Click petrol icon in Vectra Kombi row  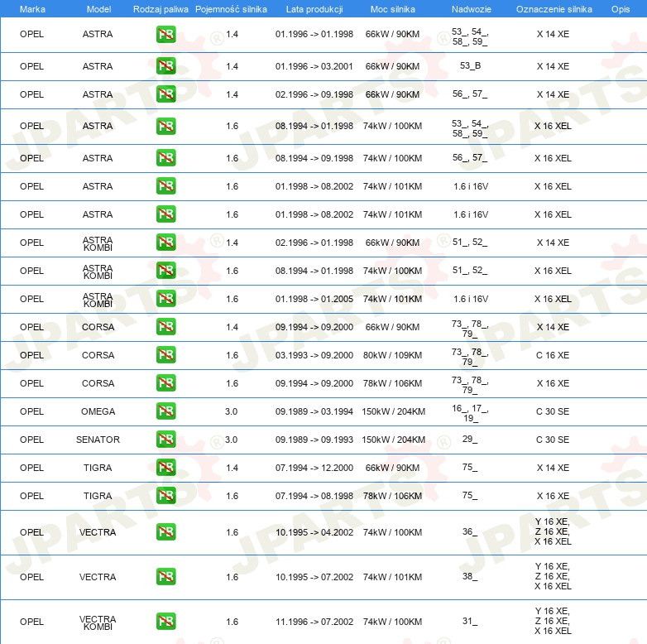[x=165, y=622]
